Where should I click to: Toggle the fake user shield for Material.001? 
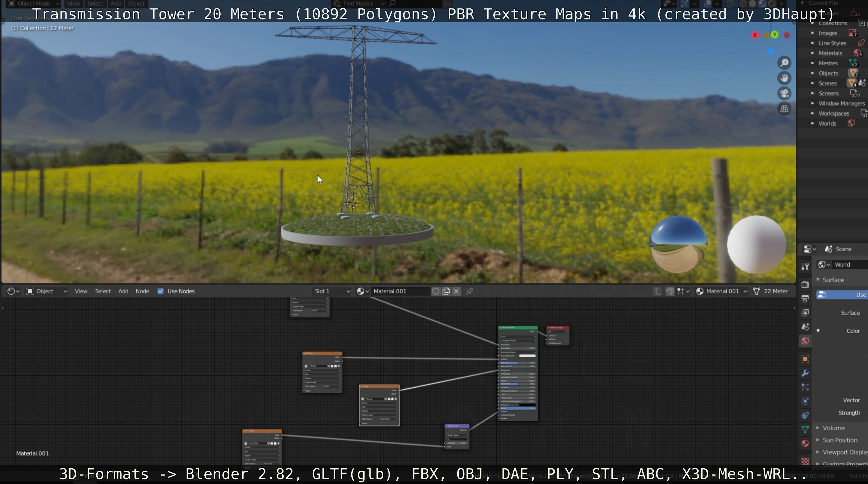pos(436,291)
